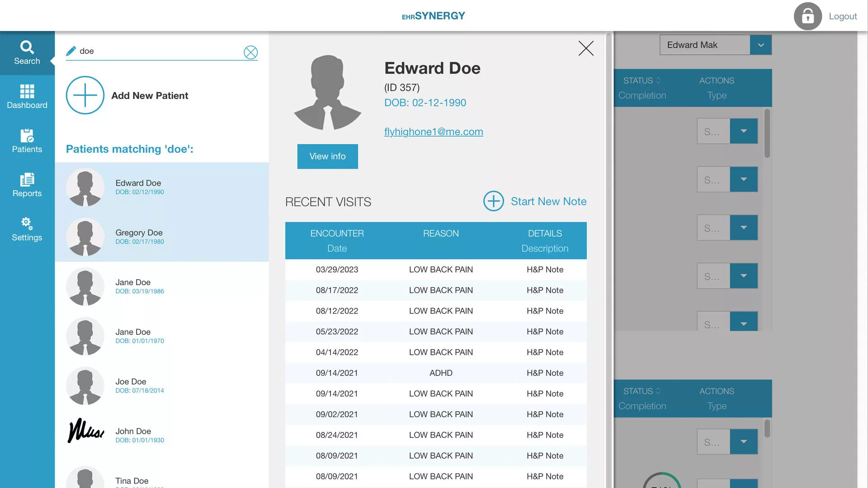The width and height of the screenshot is (868, 488).
Task: Open the Patients sidebar section
Action: tap(27, 141)
